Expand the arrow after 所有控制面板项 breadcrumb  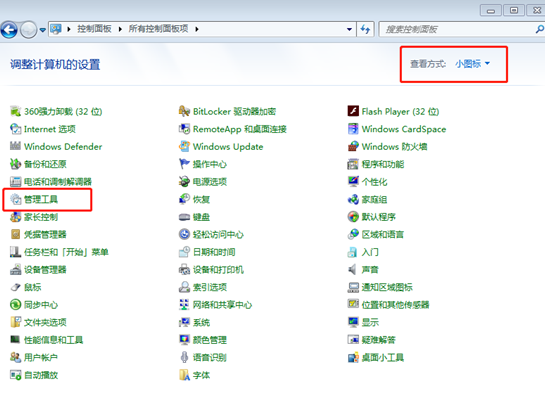pyautogui.click(x=197, y=30)
